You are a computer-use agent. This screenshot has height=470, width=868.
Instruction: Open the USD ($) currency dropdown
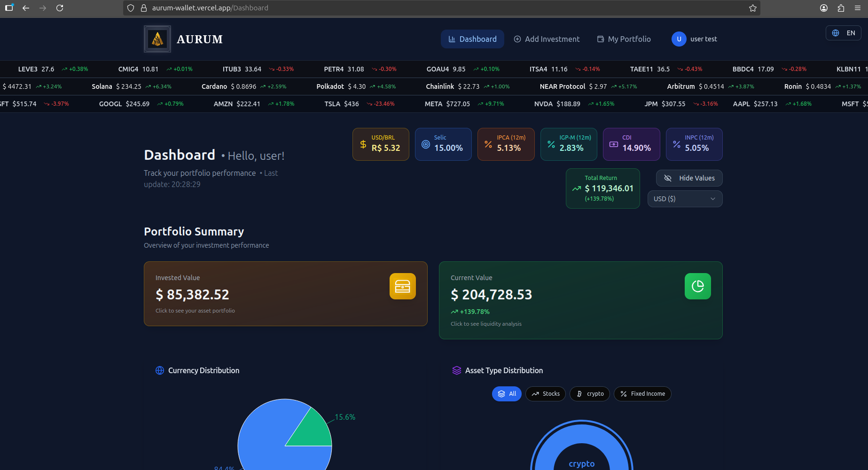pos(684,199)
